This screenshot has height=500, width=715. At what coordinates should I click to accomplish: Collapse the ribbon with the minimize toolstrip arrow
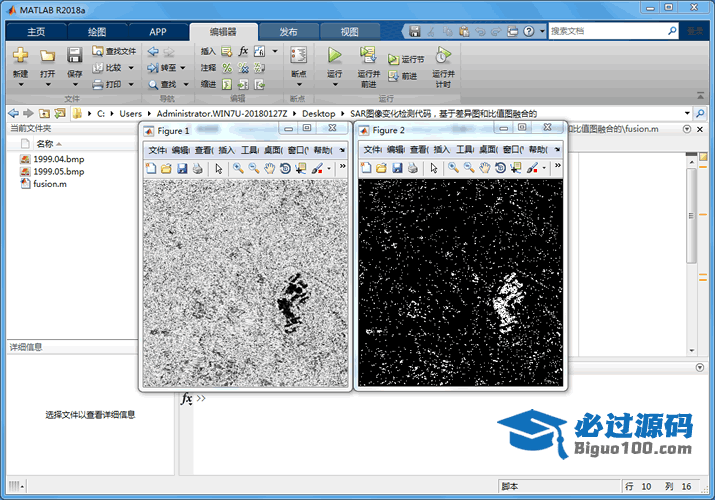click(700, 96)
